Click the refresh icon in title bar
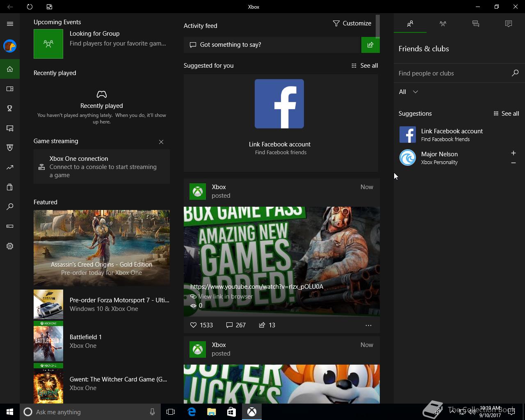525x420 pixels. [30, 7]
